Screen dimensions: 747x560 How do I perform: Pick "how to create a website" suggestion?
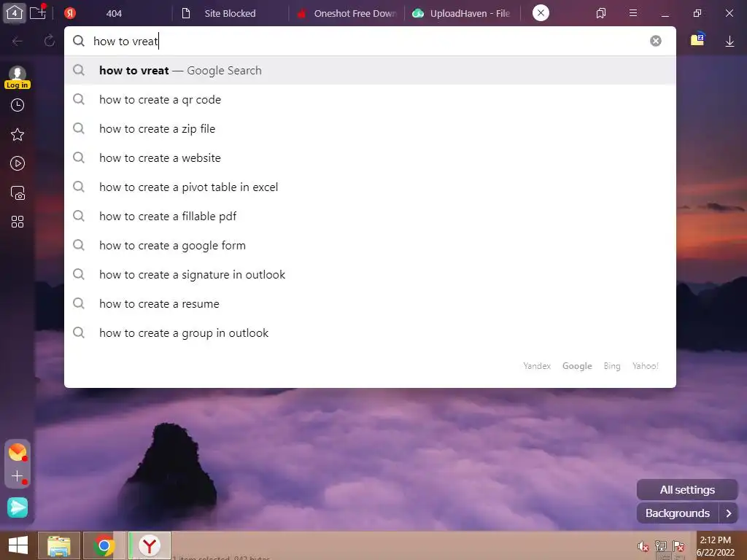pyautogui.click(x=370, y=157)
